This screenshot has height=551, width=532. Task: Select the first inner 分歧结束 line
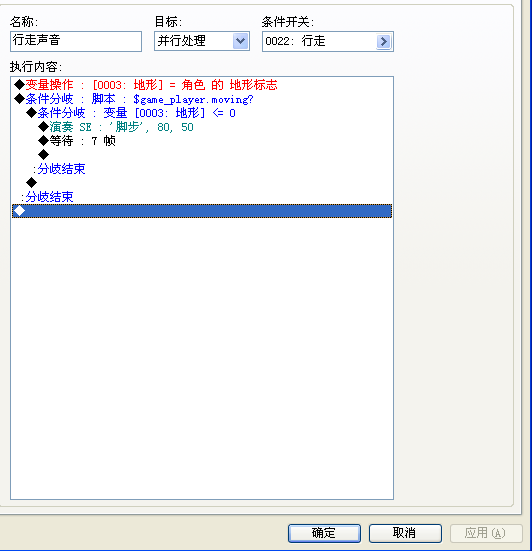[202, 169]
